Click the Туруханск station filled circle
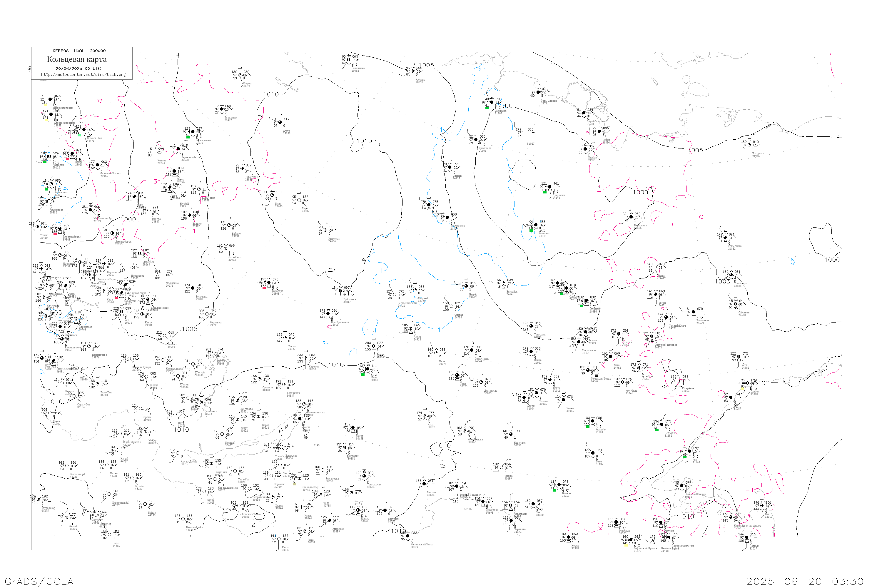The height and width of the screenshot is (588, 882). click(x=222, y=109)
